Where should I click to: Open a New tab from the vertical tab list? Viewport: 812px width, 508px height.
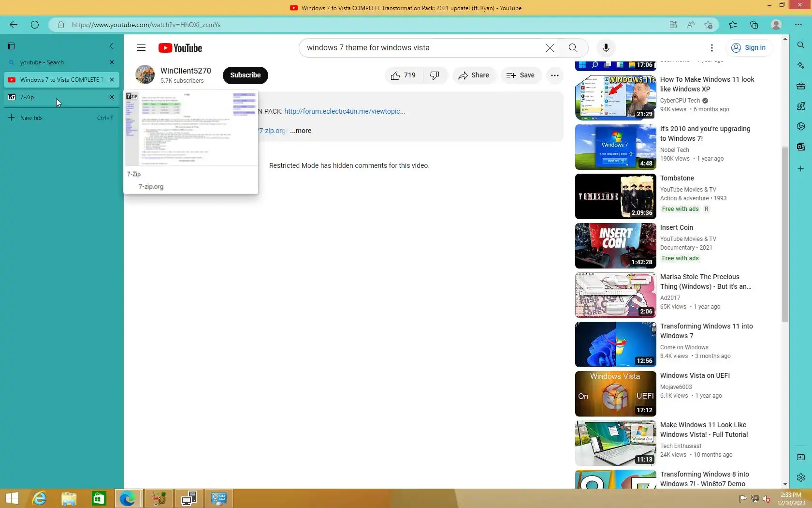click(60, 118)
